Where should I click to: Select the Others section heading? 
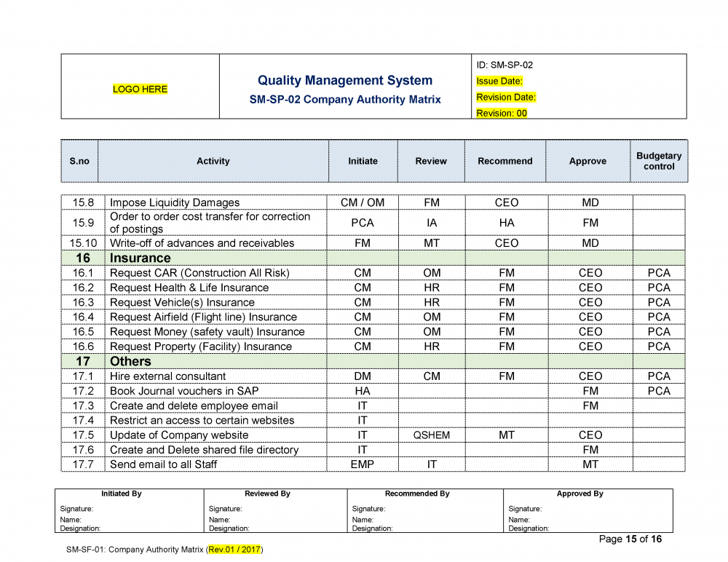click(130, 362)
